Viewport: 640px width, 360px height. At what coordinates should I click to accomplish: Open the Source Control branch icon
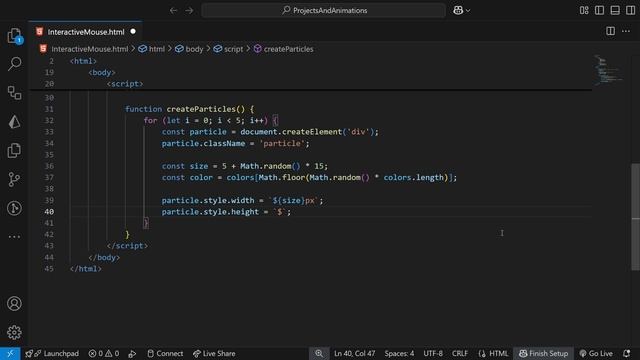[14, 179]
